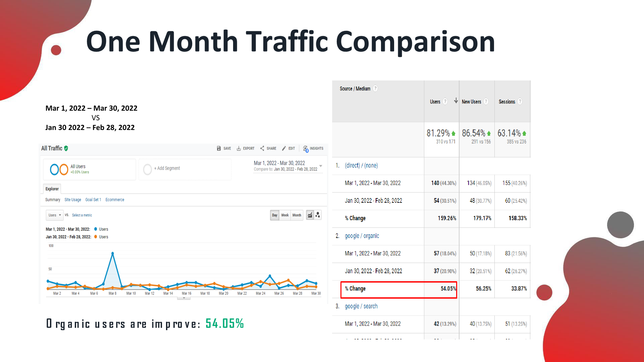Open the google / search source link
The image size is (644, 362).
(361, 306)
